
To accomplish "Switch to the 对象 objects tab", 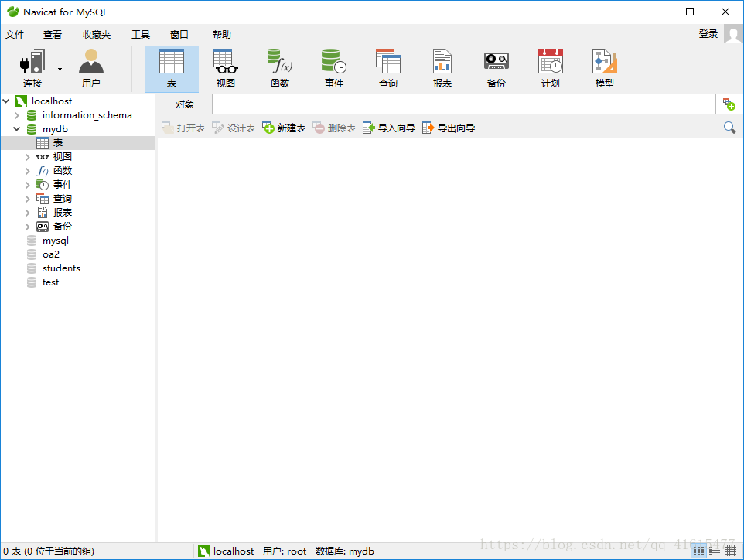I will pyautogui.click(x=185, y=104).
